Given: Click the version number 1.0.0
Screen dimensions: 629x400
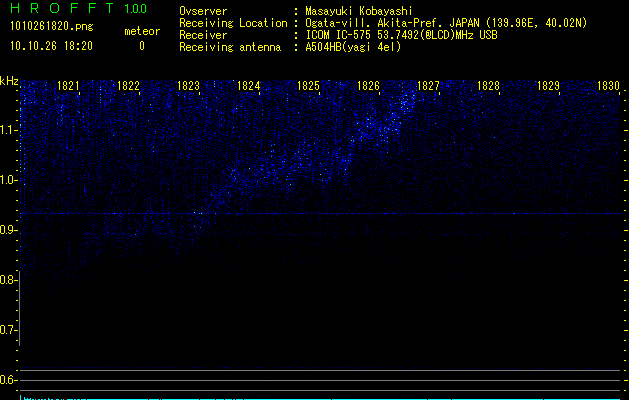Looking at the screenshot, I should [x=136, y=8].
